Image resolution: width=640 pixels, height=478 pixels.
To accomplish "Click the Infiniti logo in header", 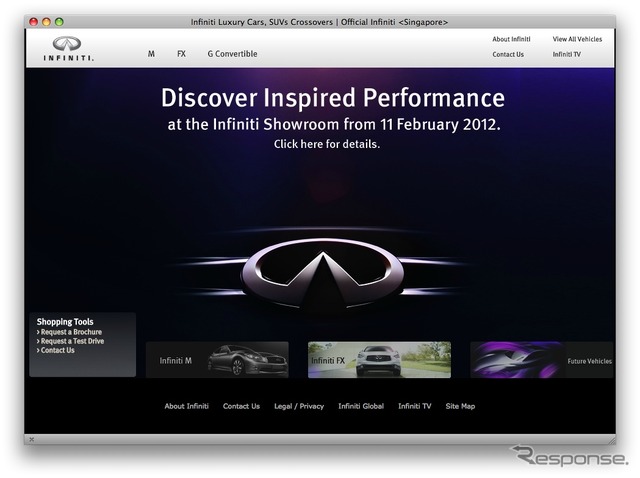I will click(x=69, y=49).
